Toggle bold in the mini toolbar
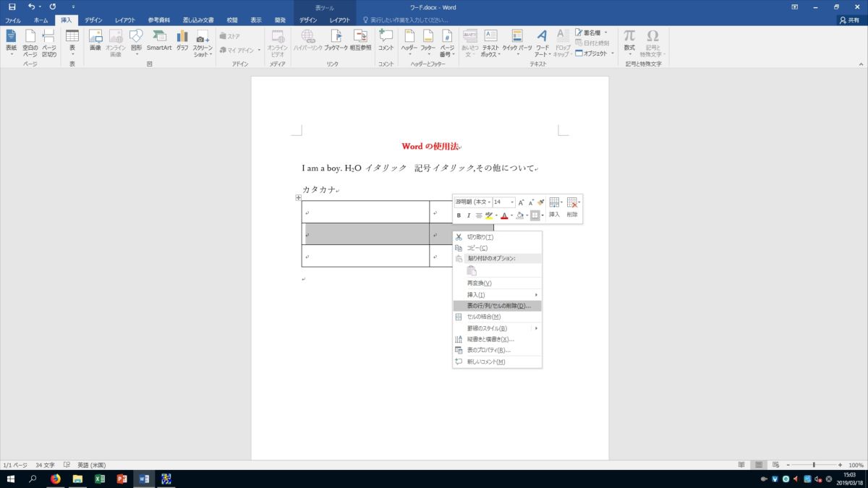The image size is (868, 488). [459, 215]
